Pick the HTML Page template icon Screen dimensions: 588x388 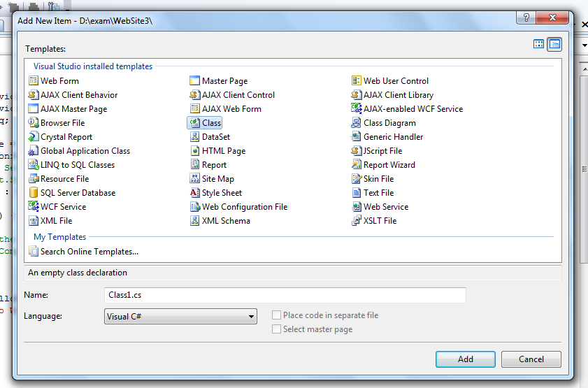point(194,151)
